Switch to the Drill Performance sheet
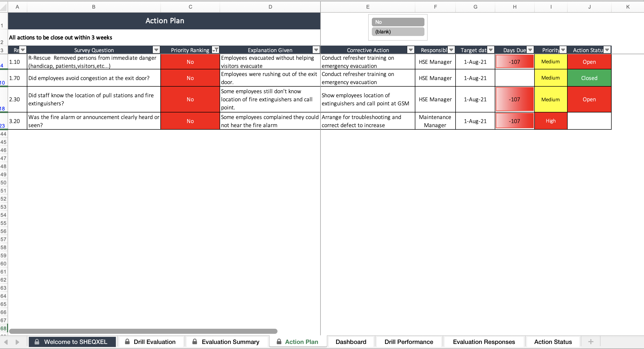The image size is (644, 349). tap(409, 342)
